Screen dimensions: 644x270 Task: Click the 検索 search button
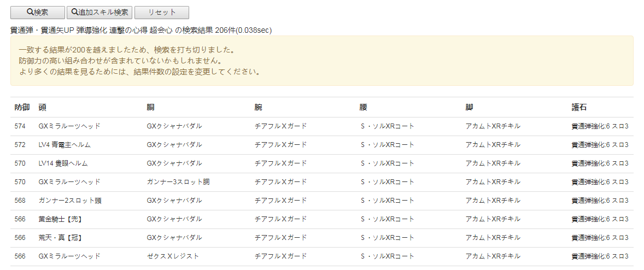[x=37, y=13]
